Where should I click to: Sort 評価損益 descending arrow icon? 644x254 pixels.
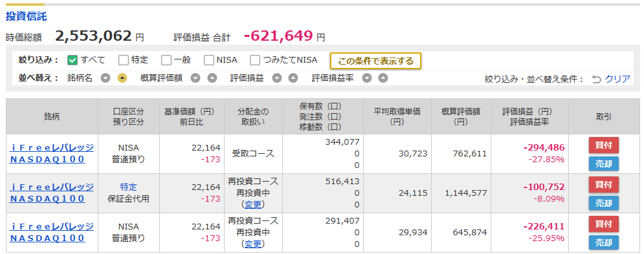277,78
